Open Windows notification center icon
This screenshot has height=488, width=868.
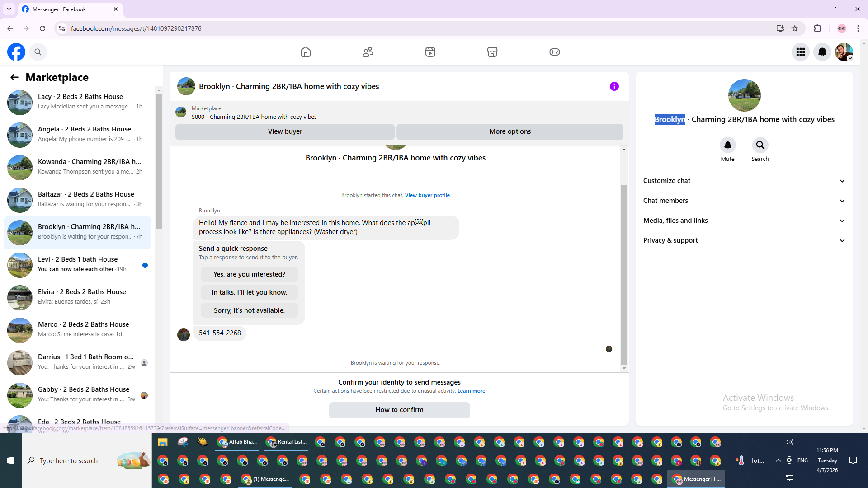(x=853, y=460)
